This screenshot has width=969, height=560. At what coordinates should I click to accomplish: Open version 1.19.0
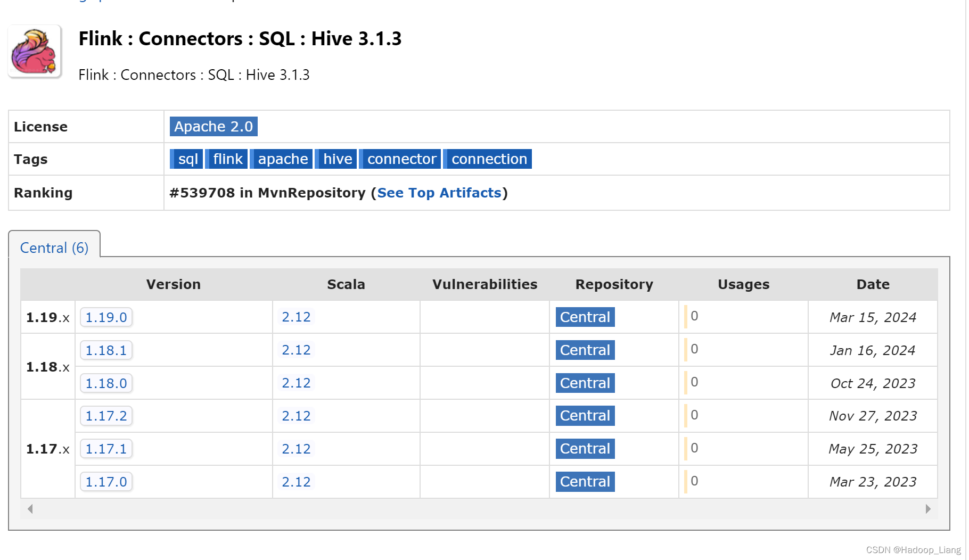pyautogui.click(x=106, y=317)
